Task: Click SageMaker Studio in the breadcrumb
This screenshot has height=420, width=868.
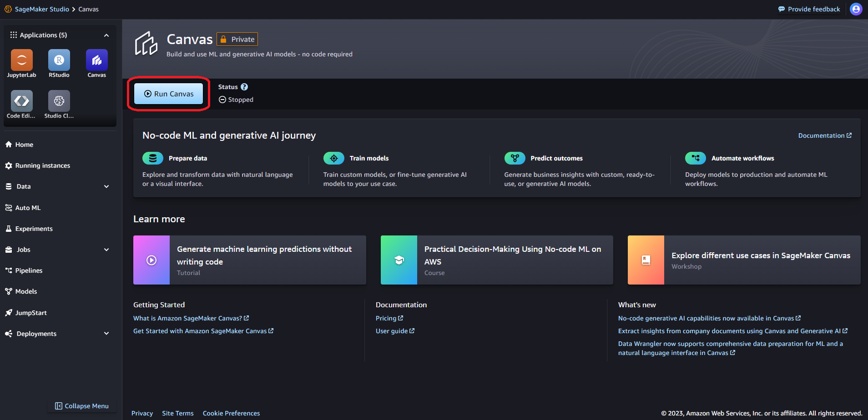Action: 41,9
